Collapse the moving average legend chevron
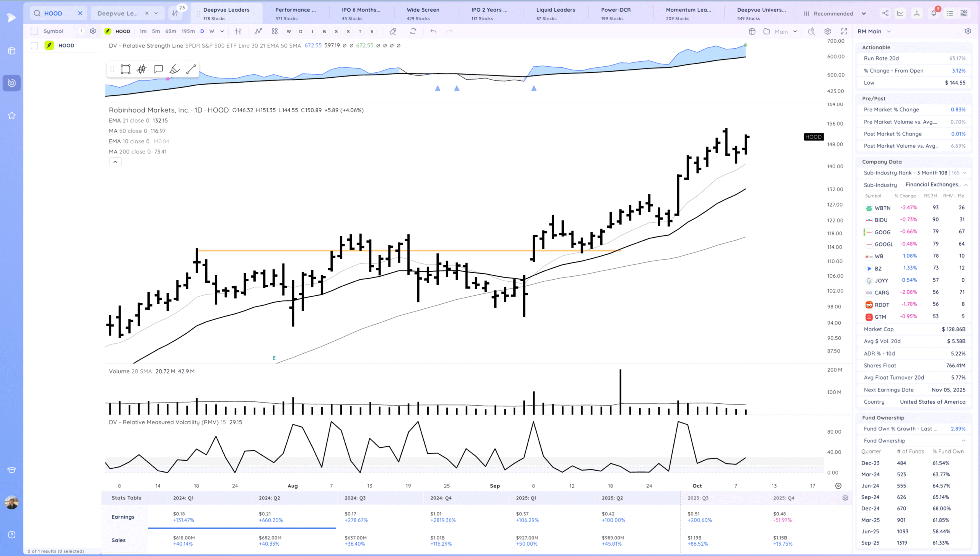Viewport: 980px width, 556px height. coord(115,162)
